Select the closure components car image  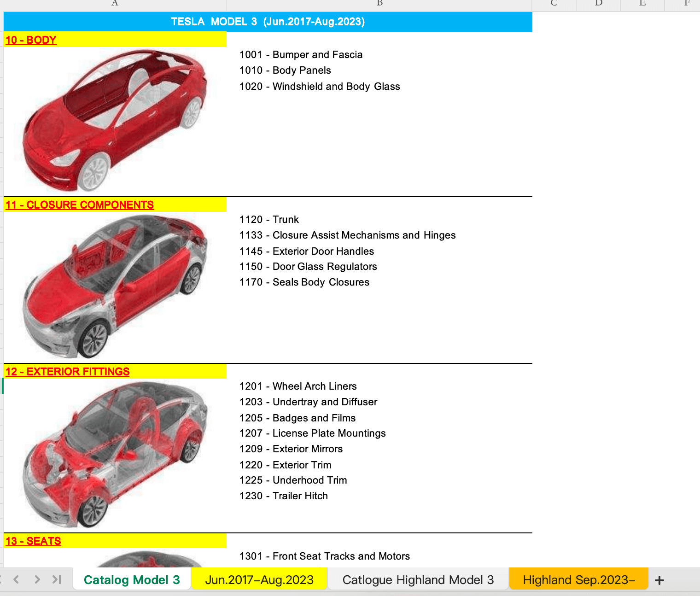point(115,286)
